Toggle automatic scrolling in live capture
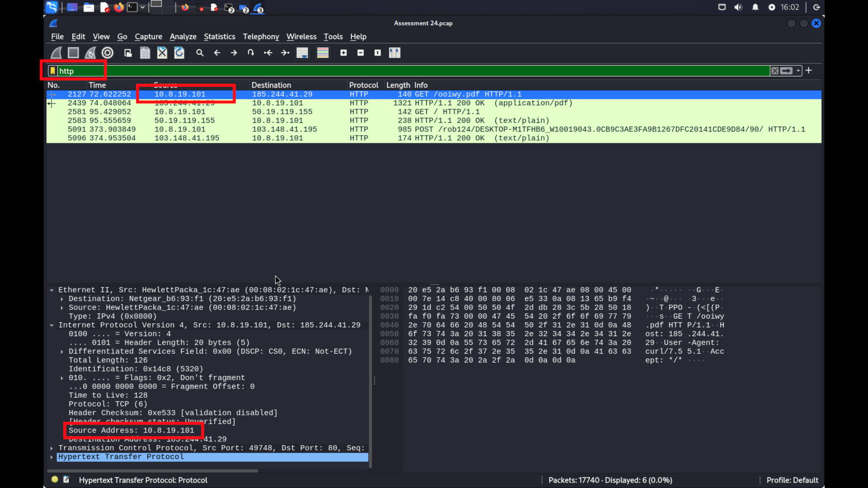 click(302, 52)
